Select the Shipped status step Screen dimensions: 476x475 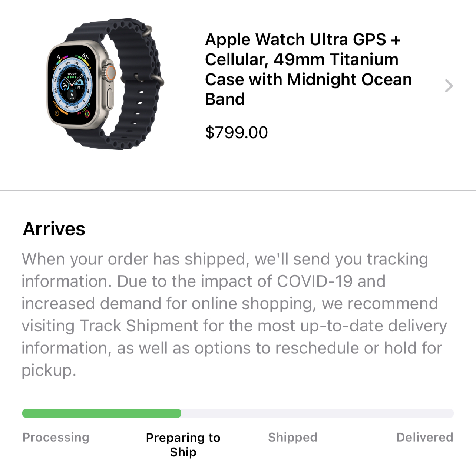(292, 438)
